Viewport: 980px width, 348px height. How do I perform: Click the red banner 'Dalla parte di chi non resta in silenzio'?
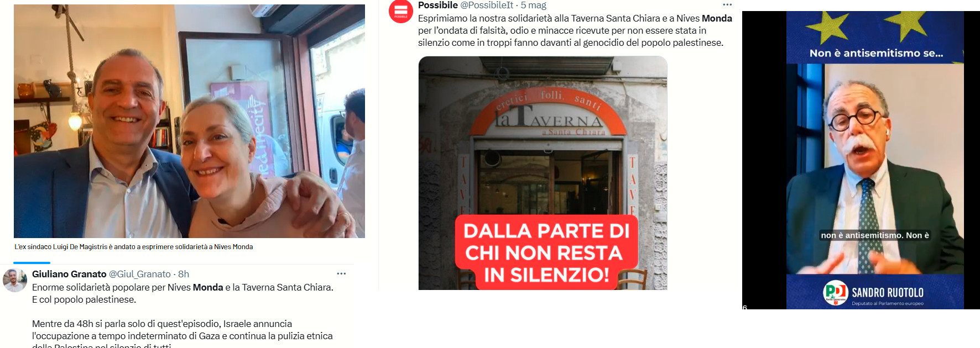(546, 251)
